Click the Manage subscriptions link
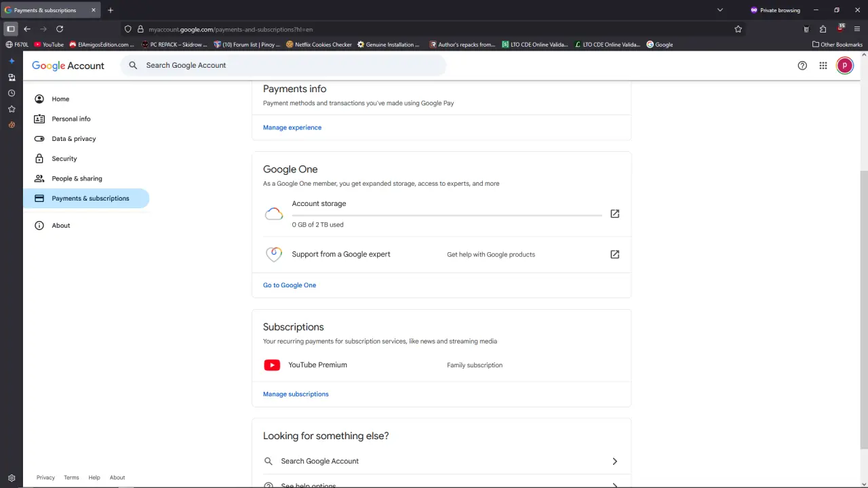This screenshot has width=868, height=488. pyautogui.click(x=296, y=394)
